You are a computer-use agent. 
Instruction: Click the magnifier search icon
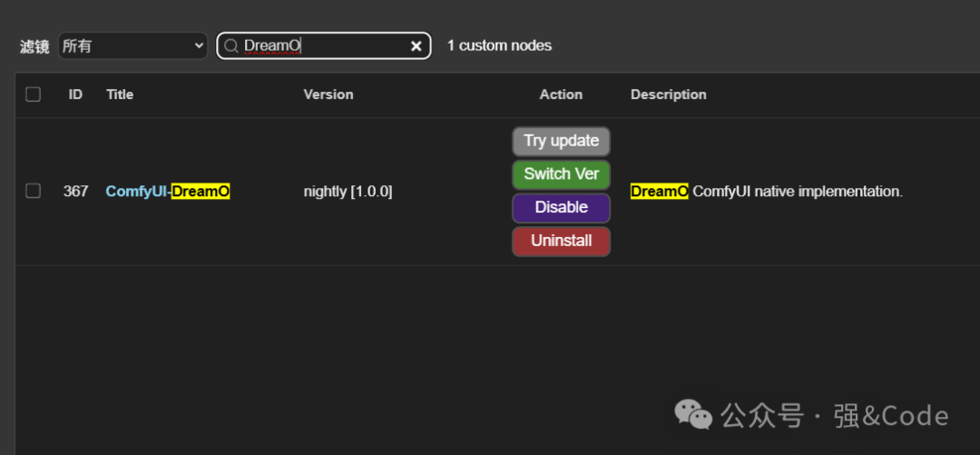point(230,45)
